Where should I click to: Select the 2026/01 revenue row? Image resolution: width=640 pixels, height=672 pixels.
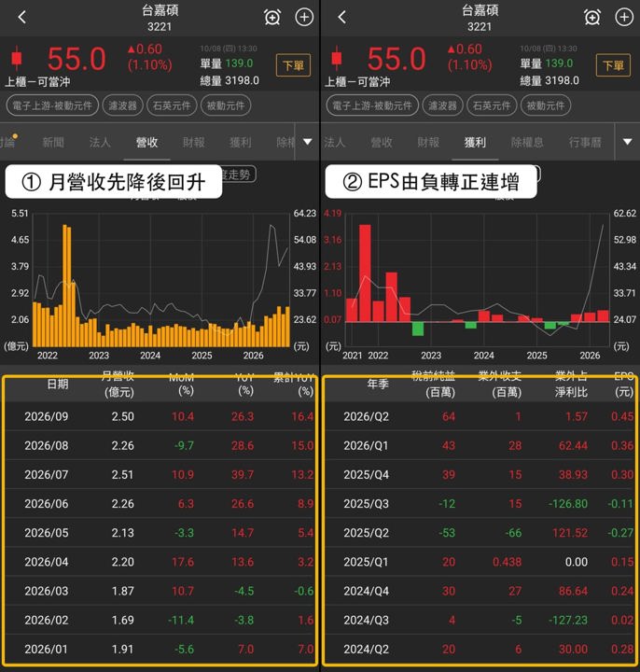tap(161, 650)
